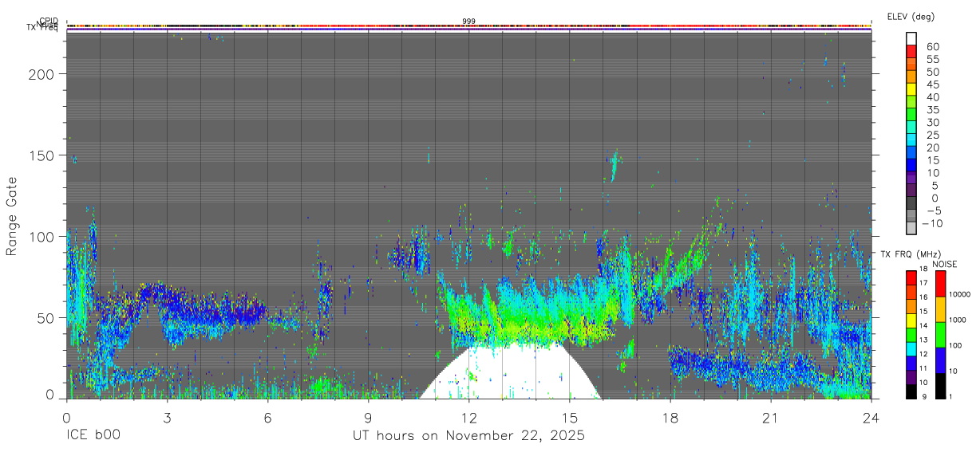Click the "9" value on TX FRQ legend

point(925,396)
